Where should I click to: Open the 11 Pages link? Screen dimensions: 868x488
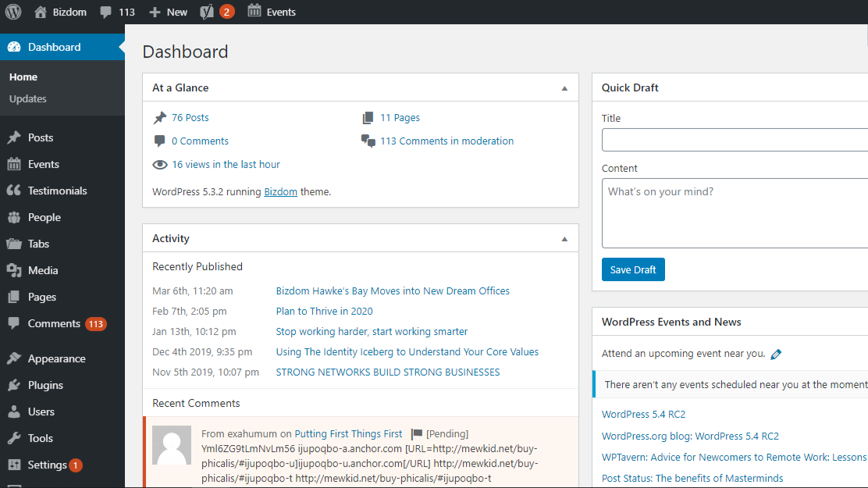point(400,117)
